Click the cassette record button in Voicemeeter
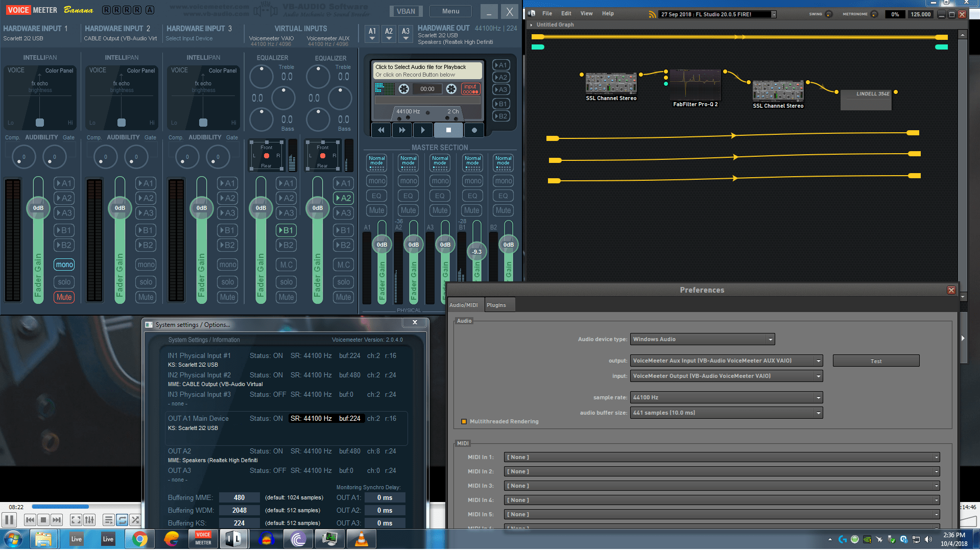The height and width of the screenshot is (550, 980). coord(474,130)
